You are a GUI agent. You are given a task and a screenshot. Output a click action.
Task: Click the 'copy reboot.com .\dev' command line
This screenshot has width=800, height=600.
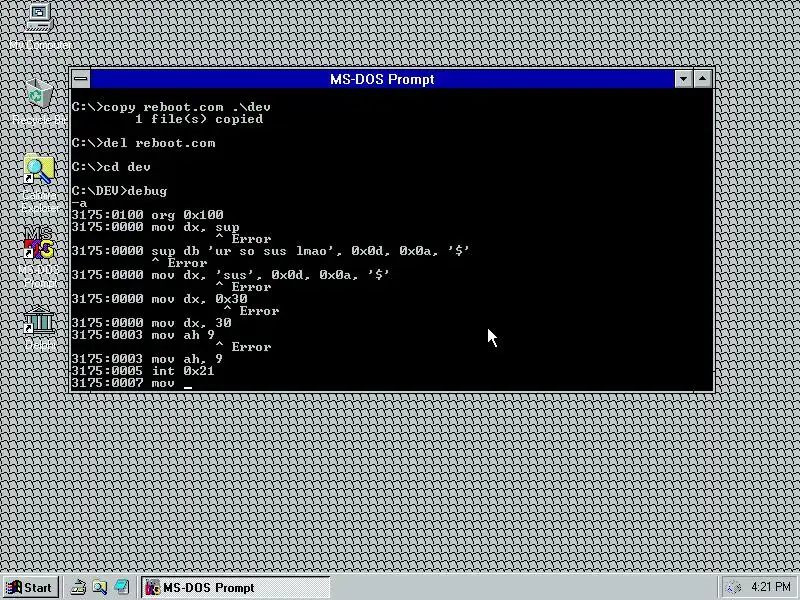(171, 107)
